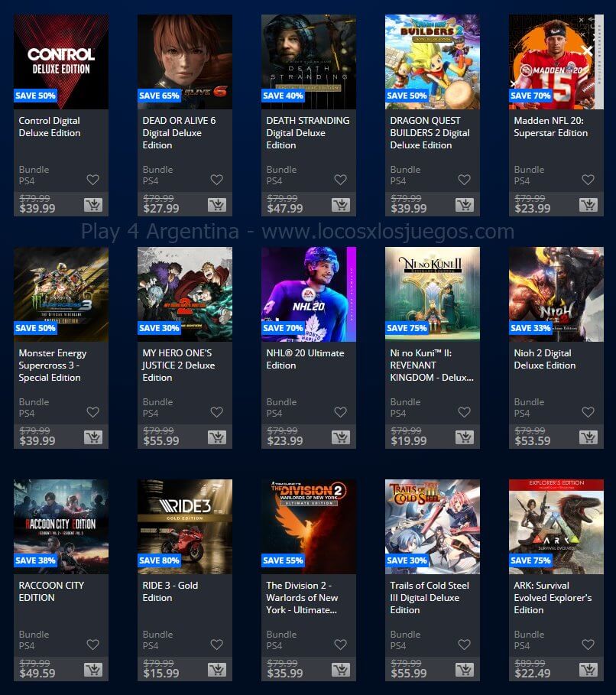The image size is (616, 695).
Task: Add RIDE 3 Gold Edition to cart
Action: point(217,670)
